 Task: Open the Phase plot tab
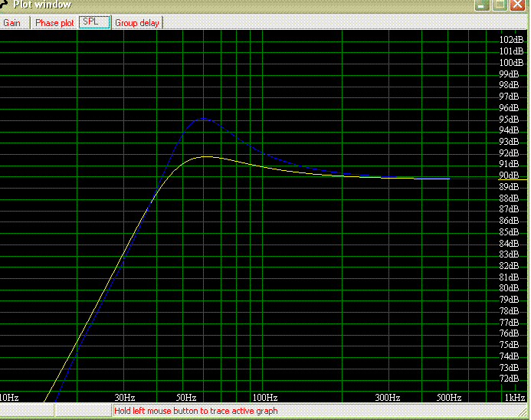54,23
